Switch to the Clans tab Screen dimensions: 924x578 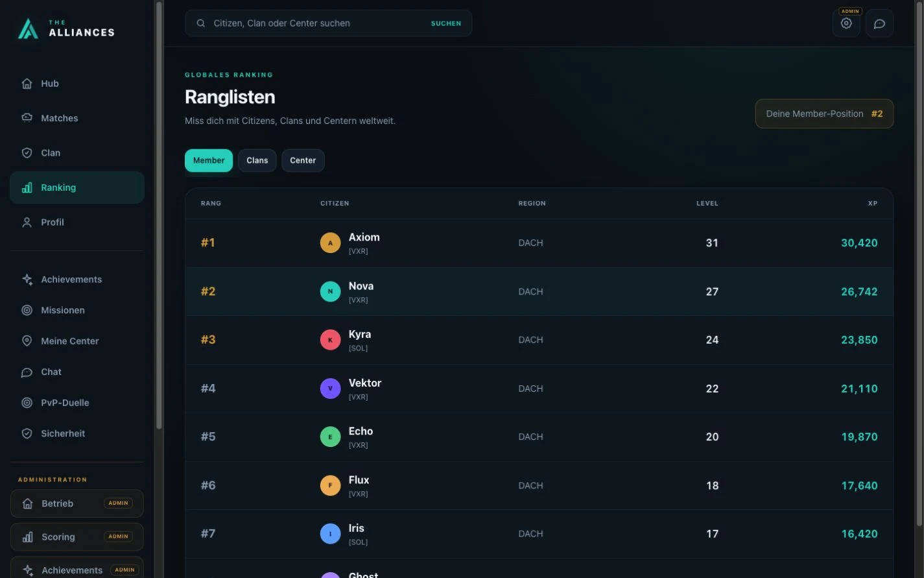257,160
